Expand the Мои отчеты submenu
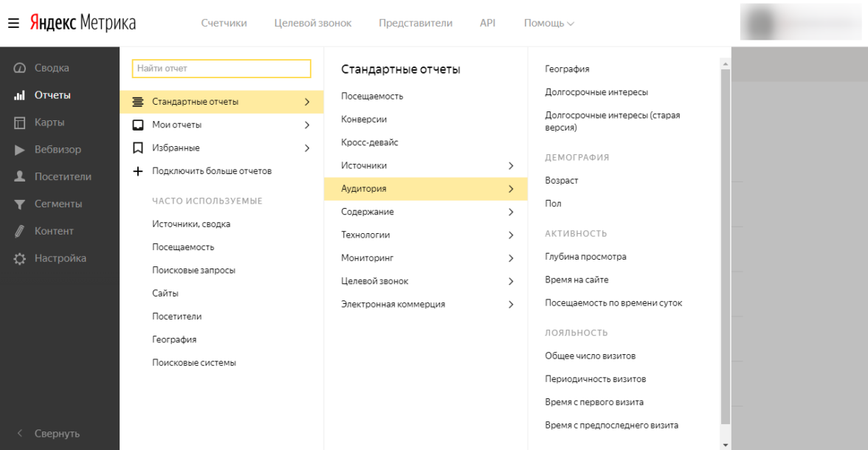This screenshot has width=868, height=450. click(x=306, y=125)
